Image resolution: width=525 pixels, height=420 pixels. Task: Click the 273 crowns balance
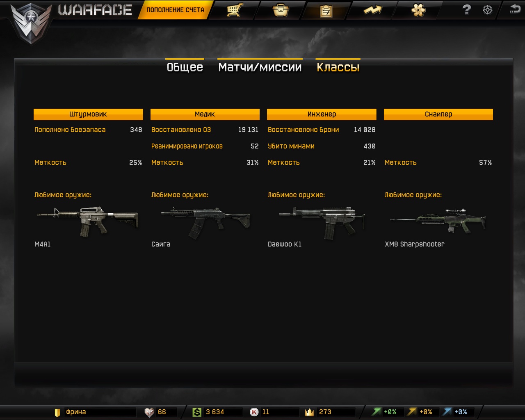pyautogui.click(x=325, y=412)
